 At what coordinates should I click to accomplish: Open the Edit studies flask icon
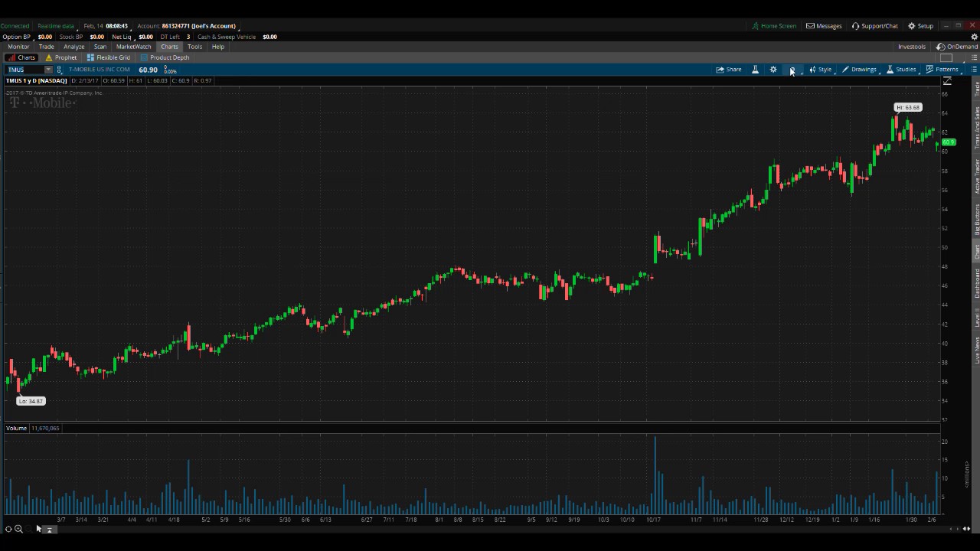[755, 70]
